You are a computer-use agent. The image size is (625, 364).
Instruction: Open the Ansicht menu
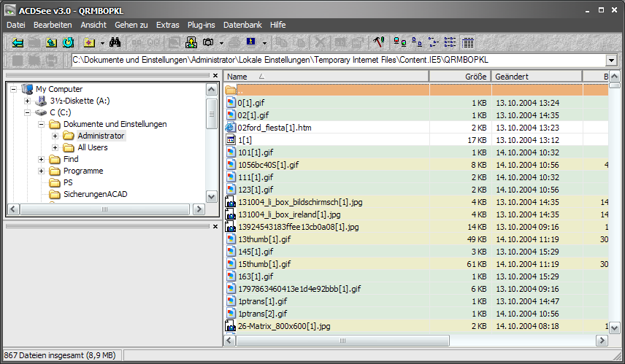(93, 25)
